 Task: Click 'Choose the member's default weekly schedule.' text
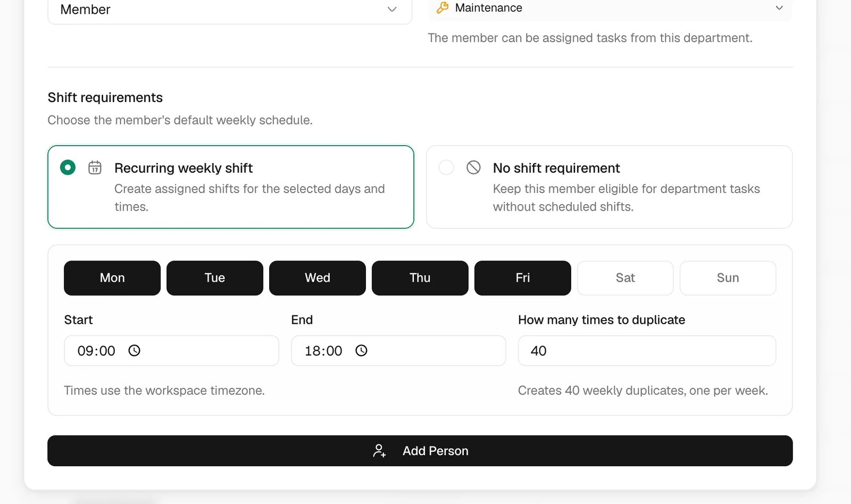click(180, 120)
